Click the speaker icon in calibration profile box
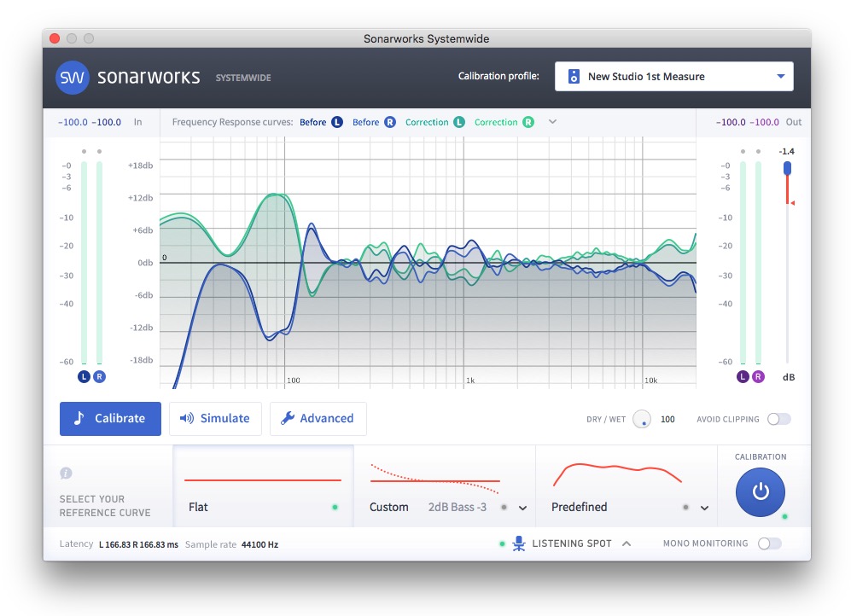Screen dimensions: 851x616 pyautogui.click(x=574, y=77)
